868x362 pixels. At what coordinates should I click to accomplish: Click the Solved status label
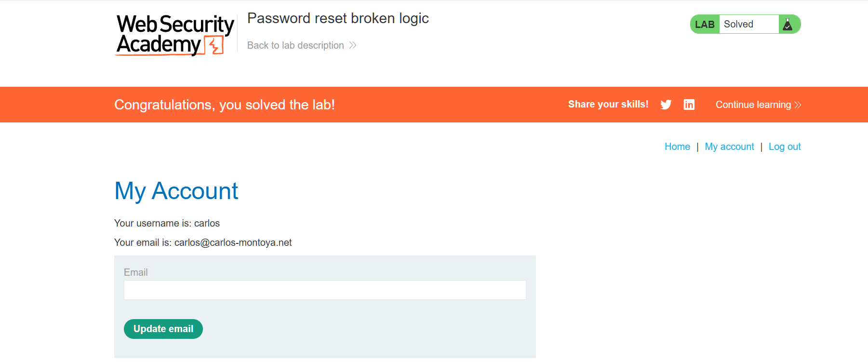[738, 25]
